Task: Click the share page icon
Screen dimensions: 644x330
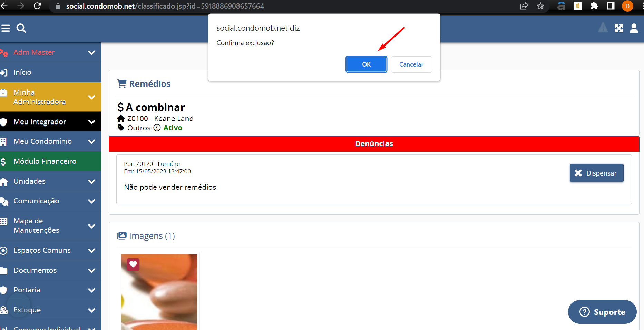Action: pos(524,6)
